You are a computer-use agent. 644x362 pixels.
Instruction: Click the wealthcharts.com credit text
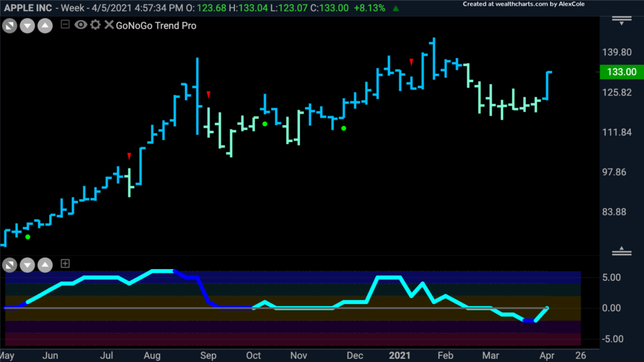524,4
